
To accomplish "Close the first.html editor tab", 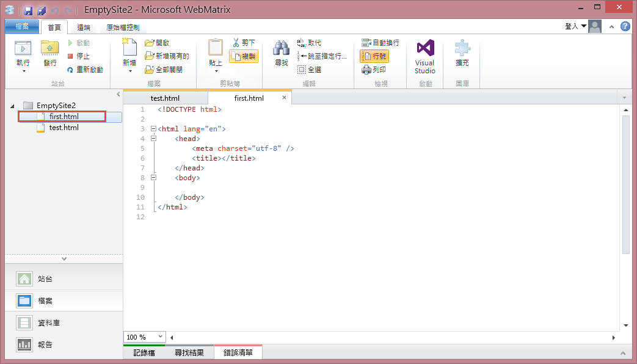I will [x=285, y=98].
